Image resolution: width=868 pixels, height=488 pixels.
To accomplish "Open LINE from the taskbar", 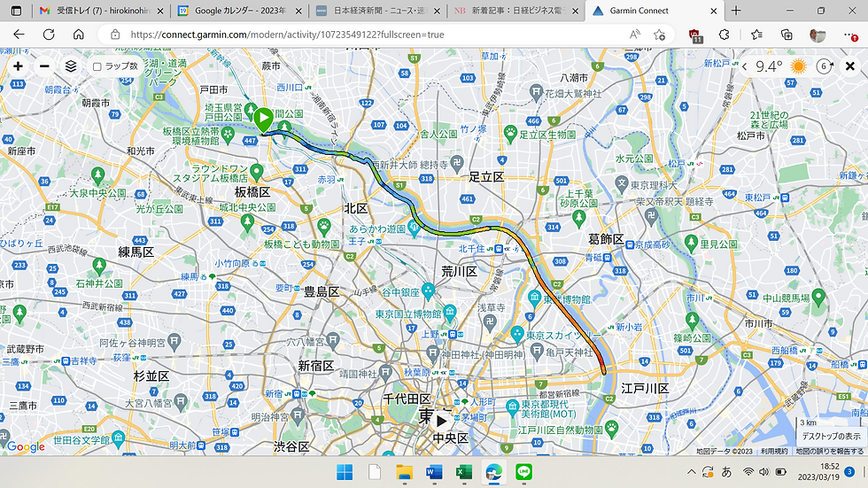I will 523,472.
